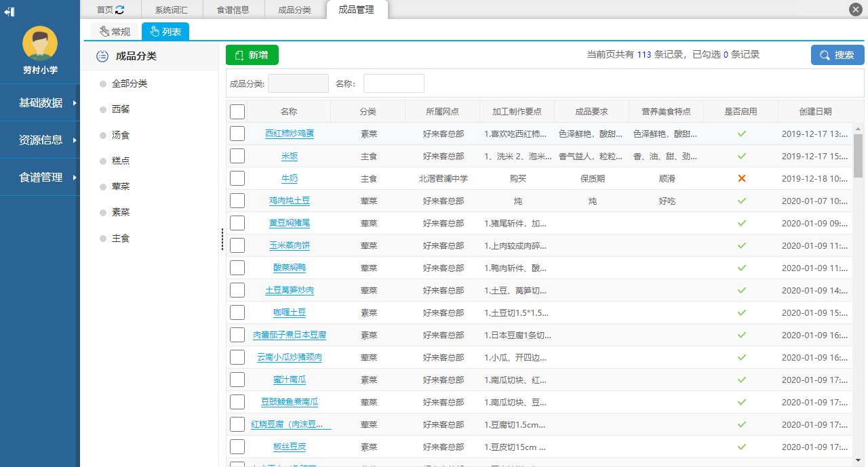Tick the checkbox for 鸡肉炖土豆 row
Viewport: 868px width, 467px height.
237,201
